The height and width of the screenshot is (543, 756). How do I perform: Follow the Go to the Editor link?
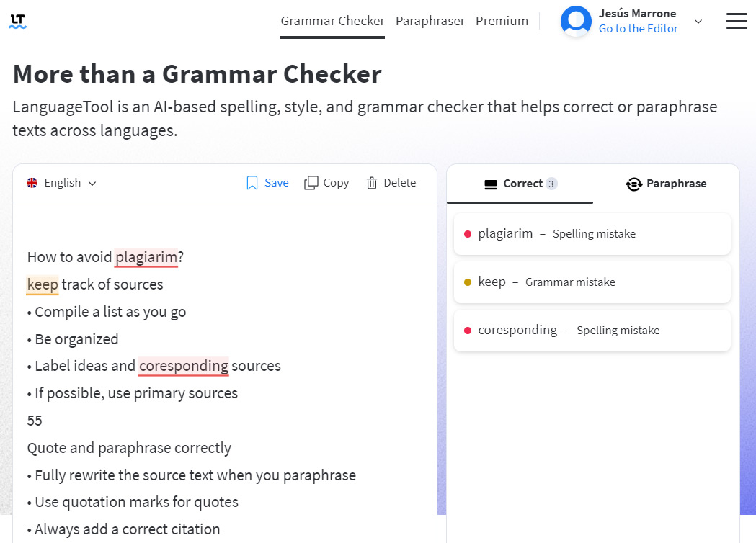click(638, 29)
